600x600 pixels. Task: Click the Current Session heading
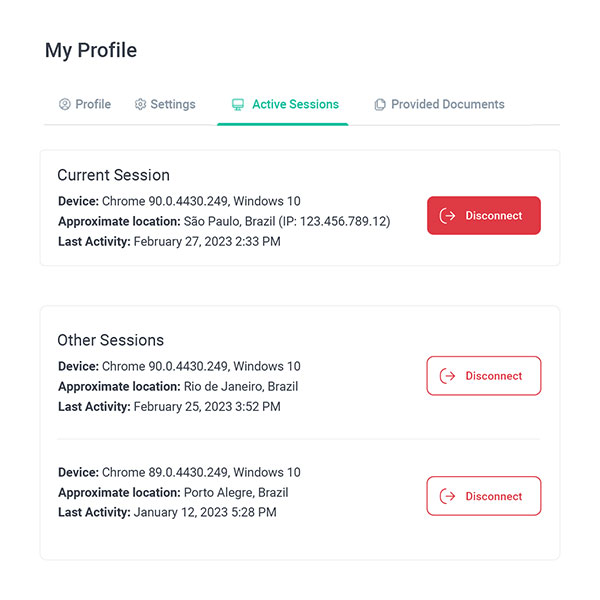pos(113,175)
